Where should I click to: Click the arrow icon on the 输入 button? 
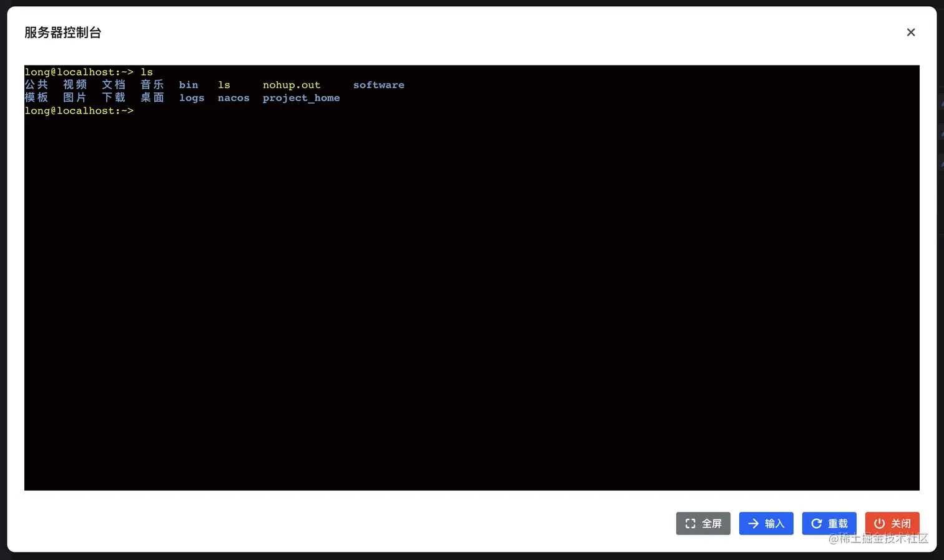(753, 523)
